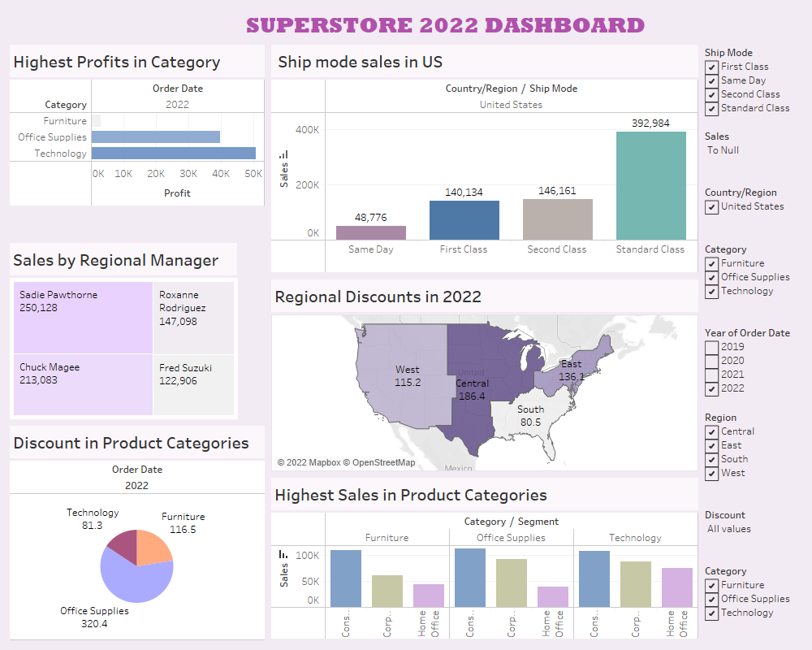Uncheck the 2022 year checkbox
Viewport: 812px width, 650px height.
pyautogui.click(x=711, y=388)
